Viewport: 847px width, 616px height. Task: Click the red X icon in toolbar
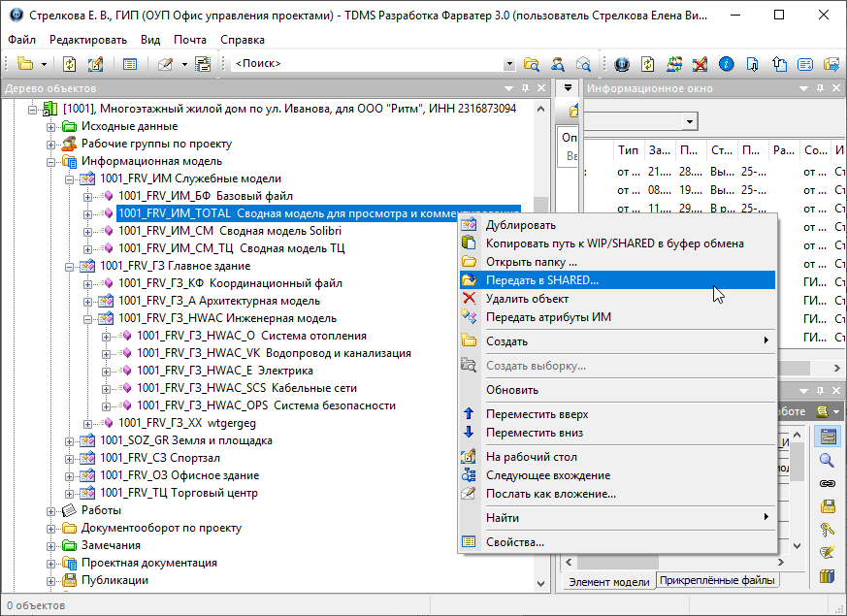(x=700, y=64)
